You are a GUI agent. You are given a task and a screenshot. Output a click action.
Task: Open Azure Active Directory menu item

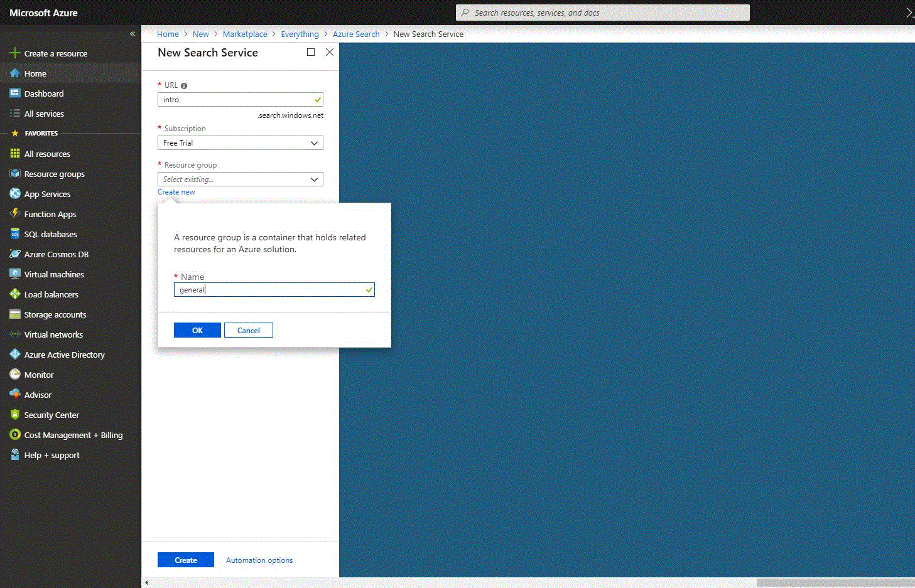pyautogui.click(x=70, y=355)
